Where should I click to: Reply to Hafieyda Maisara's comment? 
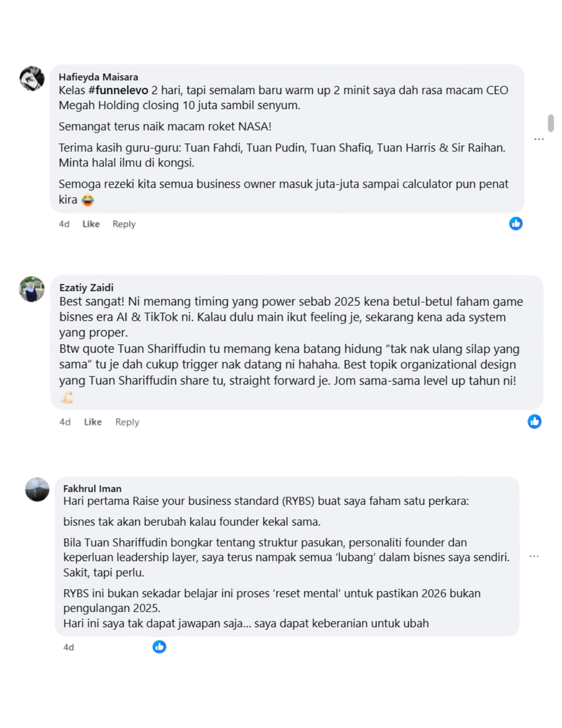pos(124,224)
